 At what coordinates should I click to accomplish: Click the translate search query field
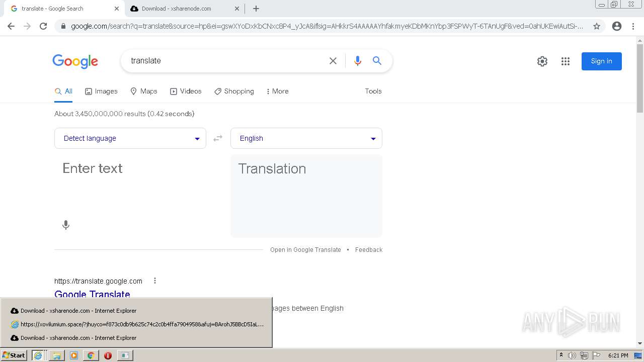226,61
